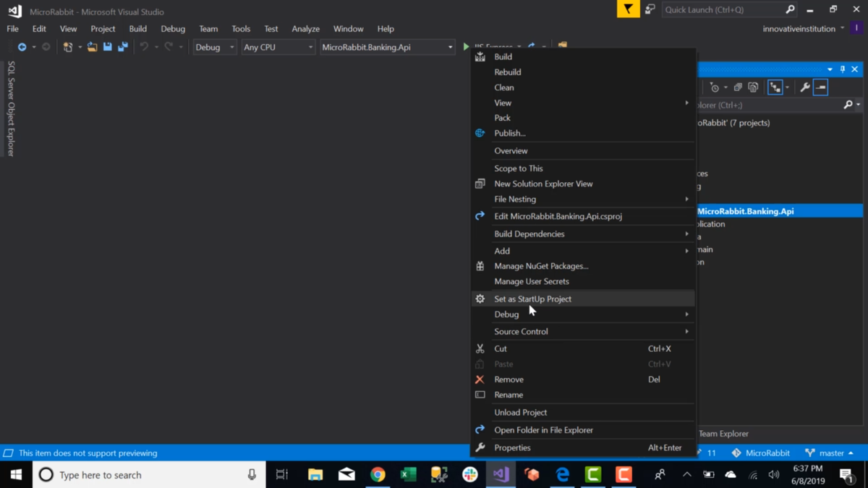Click the 'This item does not support previewing' status
Image resolution: width=868 pixels, height=488 pixels.
click(88, 453)
